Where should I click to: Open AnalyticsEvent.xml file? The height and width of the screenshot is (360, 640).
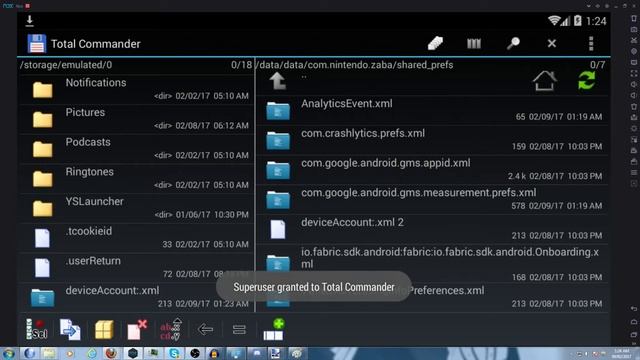(433, 110)
